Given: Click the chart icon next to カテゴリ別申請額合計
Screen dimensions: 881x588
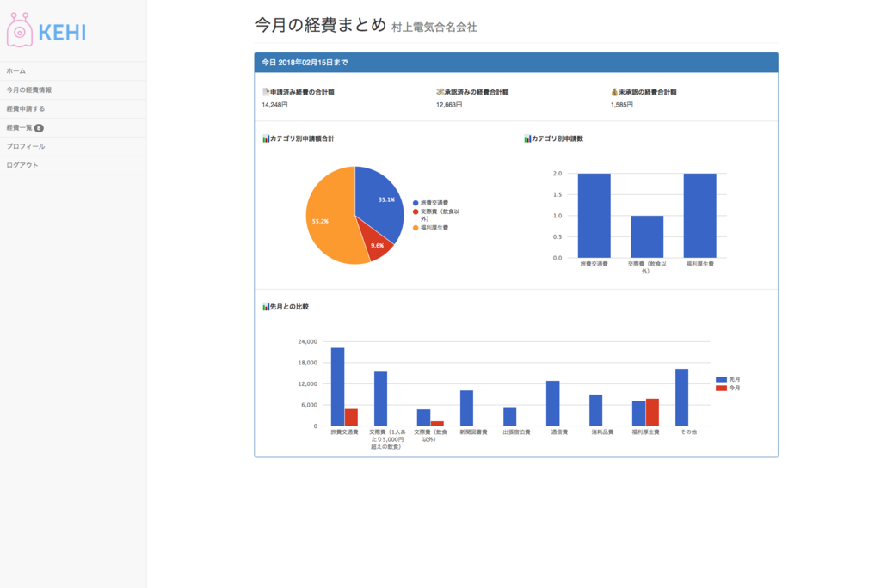Looking at the screenshot, I should [x=266, y=138].
